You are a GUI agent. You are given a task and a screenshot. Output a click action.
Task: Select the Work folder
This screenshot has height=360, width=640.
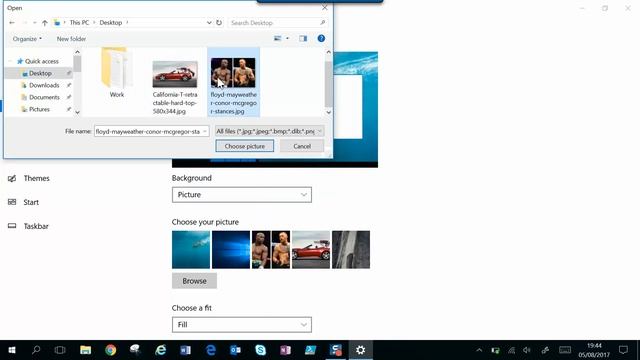[116, 73]
